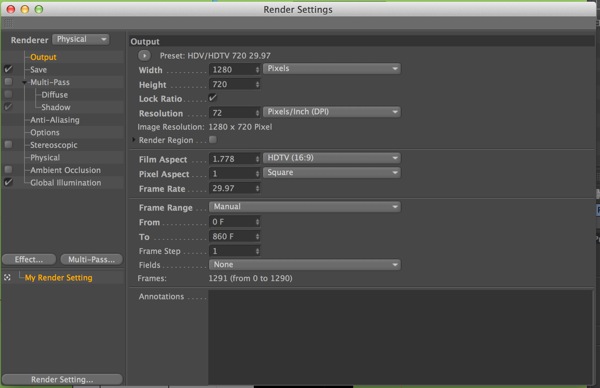600x388 pixels.
Task: Select the Shadow pass entry
Action: pyautogui.click(x=56, y=108)
